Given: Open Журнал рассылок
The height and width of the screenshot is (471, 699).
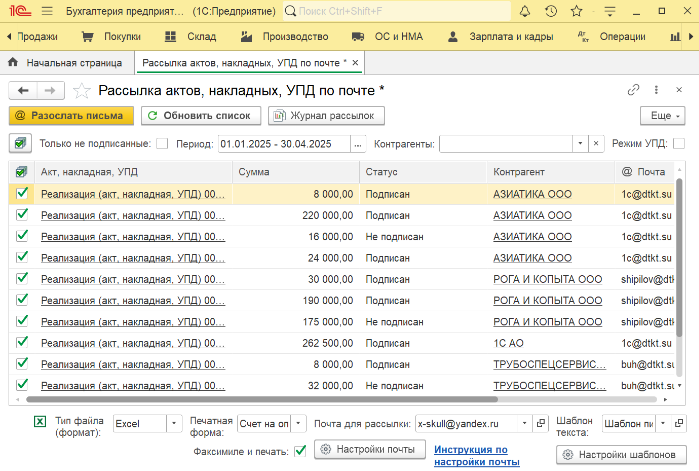Looking at the screenshot, I should [326, 116].
